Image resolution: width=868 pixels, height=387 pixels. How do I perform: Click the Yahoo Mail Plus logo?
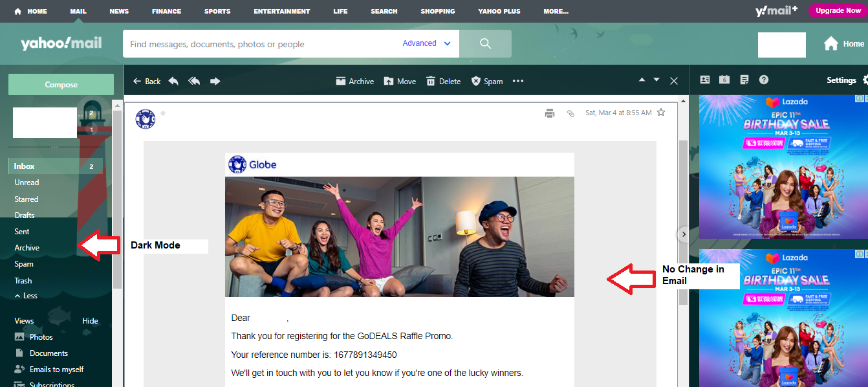[776, 10]
